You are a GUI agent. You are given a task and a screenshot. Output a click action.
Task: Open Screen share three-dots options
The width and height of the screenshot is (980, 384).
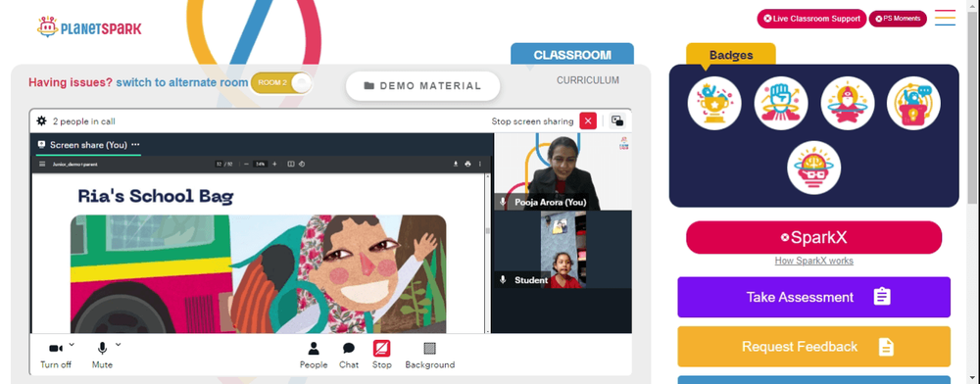tap(135, 145)
